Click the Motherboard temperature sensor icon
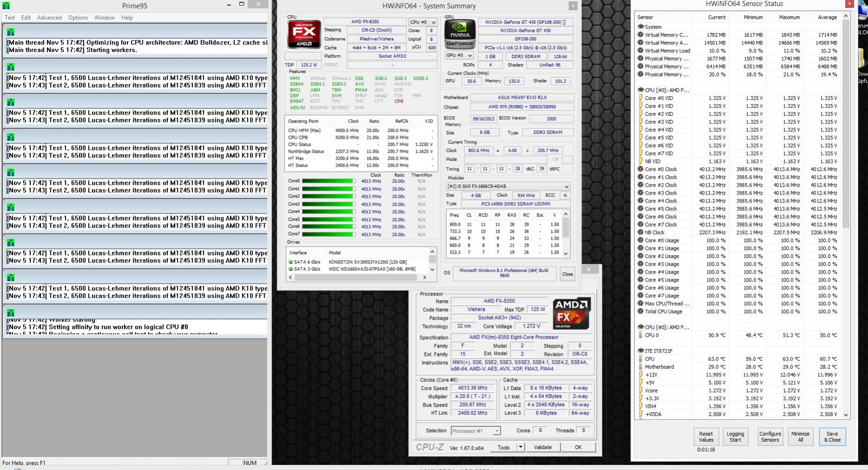This screenshot has width=868, height=470. [640, 367]
